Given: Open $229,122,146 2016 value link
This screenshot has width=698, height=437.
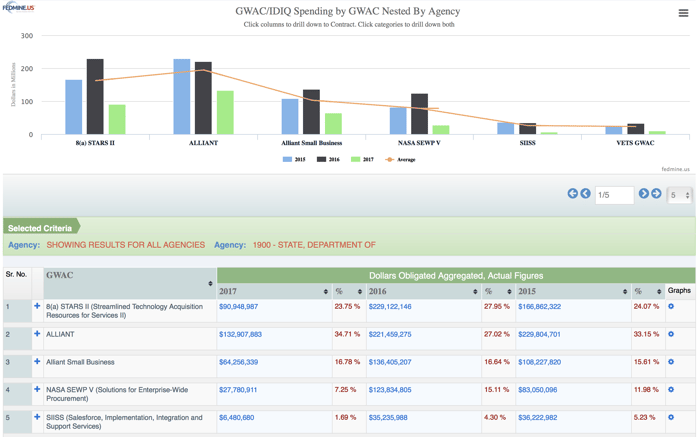Looking at the screenshot, I should [x=390, y=307].
